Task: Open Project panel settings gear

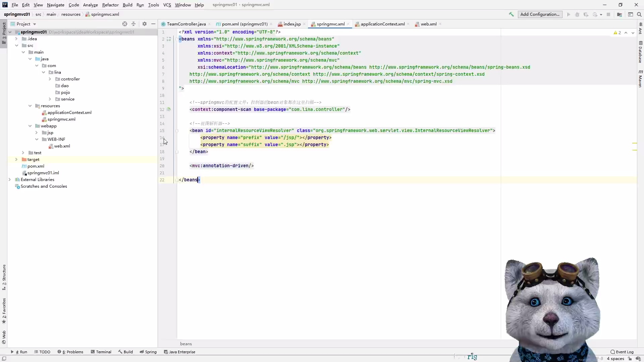Action: (x=145, y=24)
